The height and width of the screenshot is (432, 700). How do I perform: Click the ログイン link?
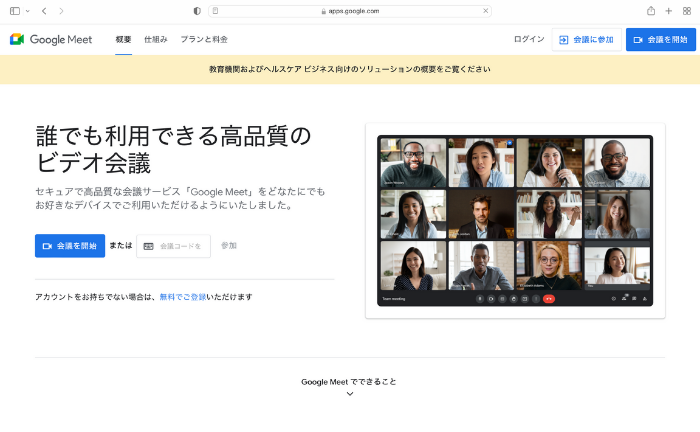coord(529,39)
